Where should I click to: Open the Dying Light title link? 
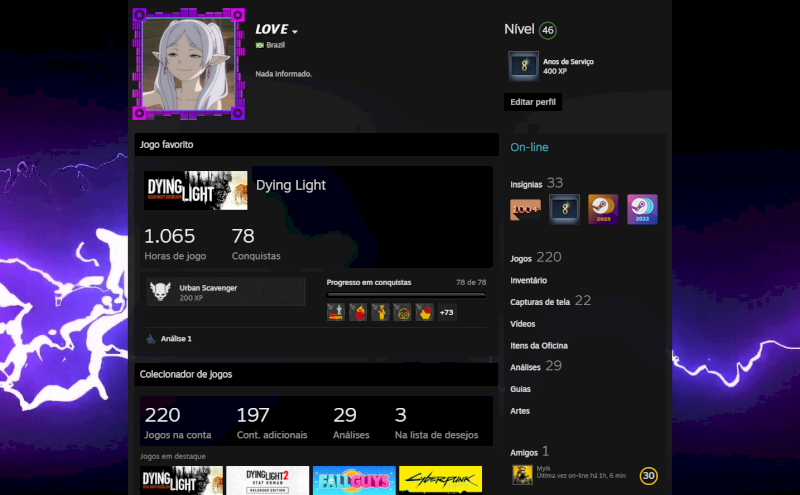pyautogui.click(x=290, y=185)
